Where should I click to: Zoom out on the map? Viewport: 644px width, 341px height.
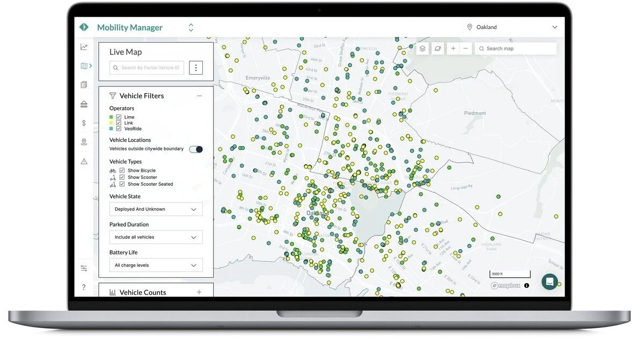(465, 48)
